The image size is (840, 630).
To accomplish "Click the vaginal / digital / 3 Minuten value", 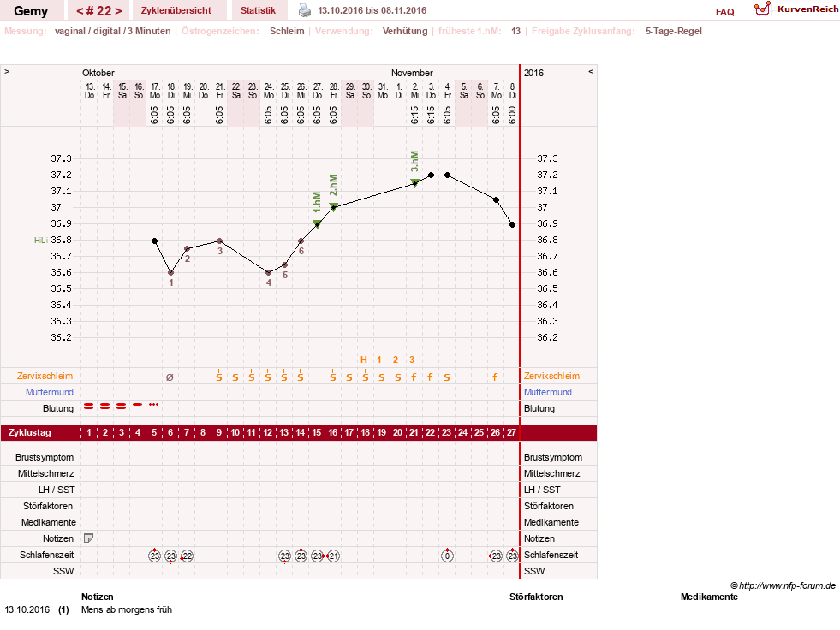I will click(x=112, y=31).
